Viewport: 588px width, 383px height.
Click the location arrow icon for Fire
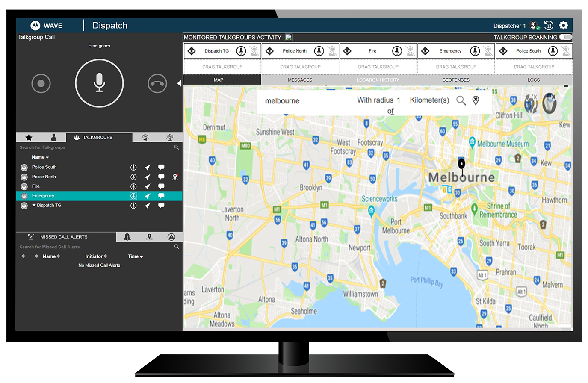click(147, 186)
